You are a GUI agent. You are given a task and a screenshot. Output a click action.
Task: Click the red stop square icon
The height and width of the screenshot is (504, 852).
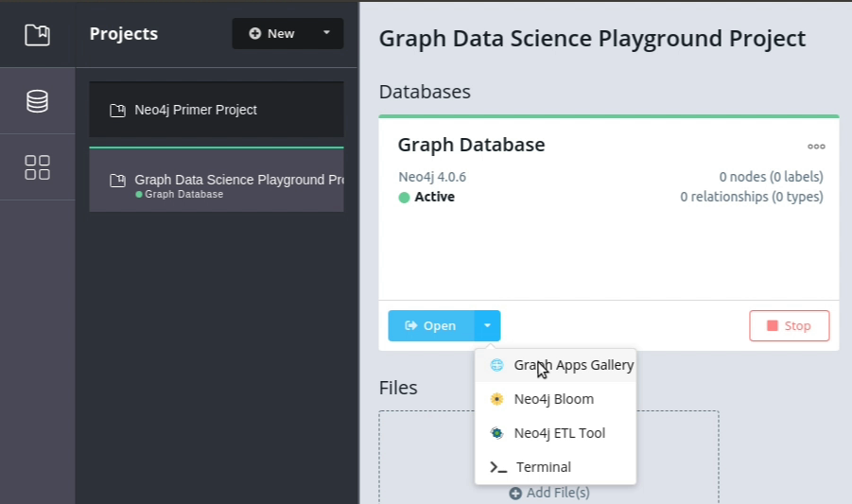[x=773, y=325]
